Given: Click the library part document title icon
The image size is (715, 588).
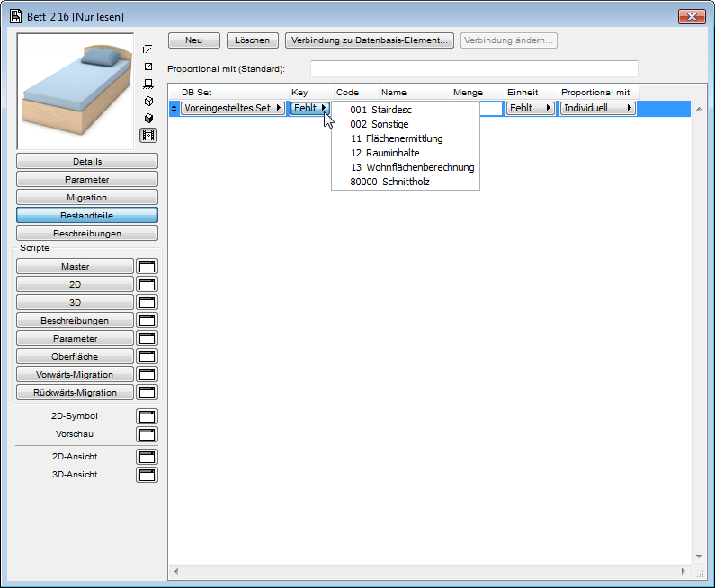Looking at the screenshot, I should coord(15,16).
